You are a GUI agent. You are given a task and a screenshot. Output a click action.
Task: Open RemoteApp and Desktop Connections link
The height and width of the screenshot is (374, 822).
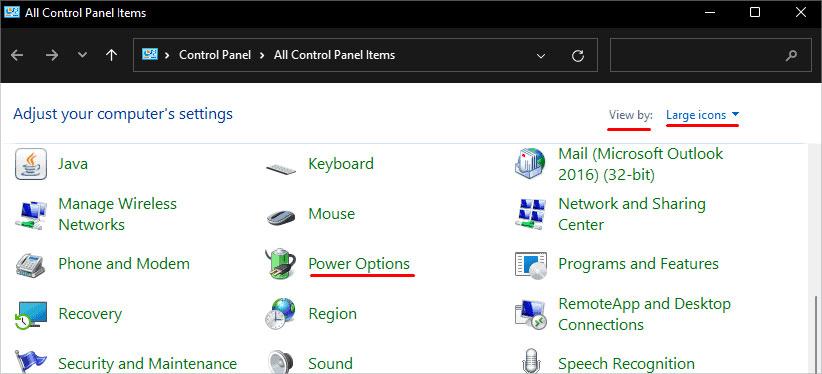(x=644, y=314)
